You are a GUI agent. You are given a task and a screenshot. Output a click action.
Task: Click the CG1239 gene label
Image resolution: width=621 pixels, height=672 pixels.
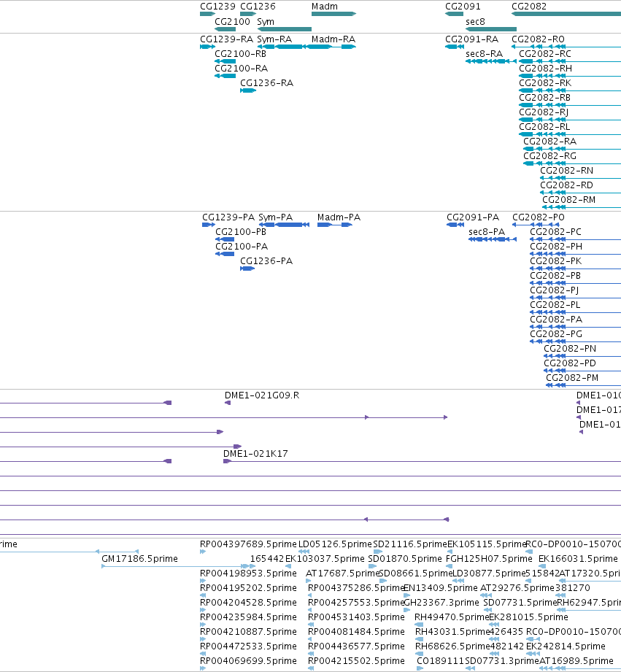[x=217, y=7]
